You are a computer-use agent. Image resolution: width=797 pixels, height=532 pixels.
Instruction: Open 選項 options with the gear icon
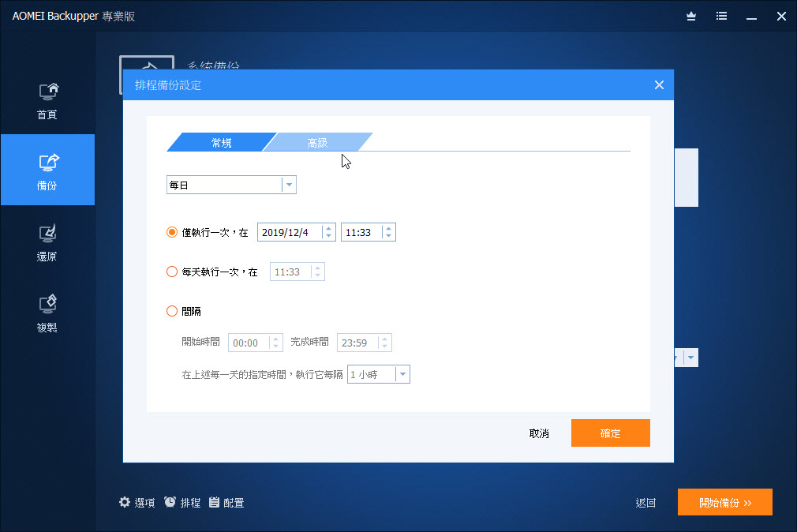pyautogui.click(x=137, y=503)
